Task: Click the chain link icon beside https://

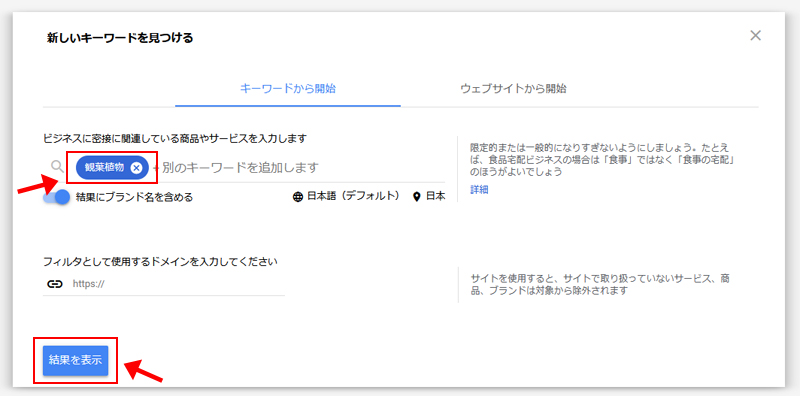Action: (x=55, y=284)
